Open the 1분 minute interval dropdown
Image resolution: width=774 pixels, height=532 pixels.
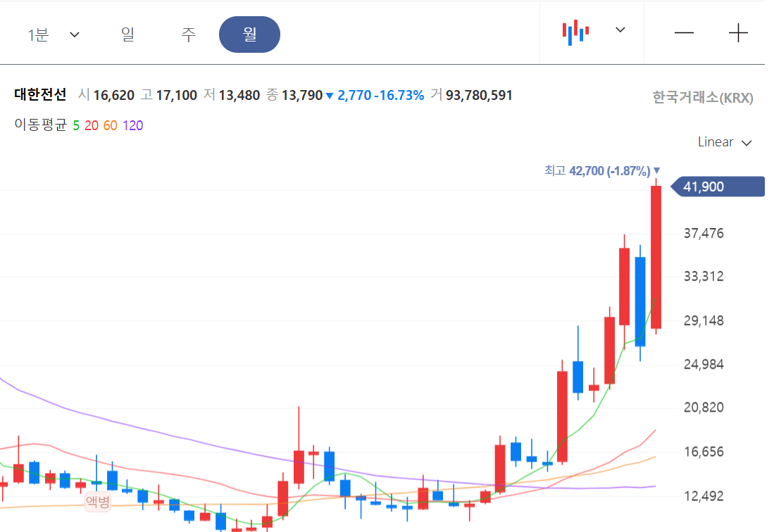(x=54, y=34)
